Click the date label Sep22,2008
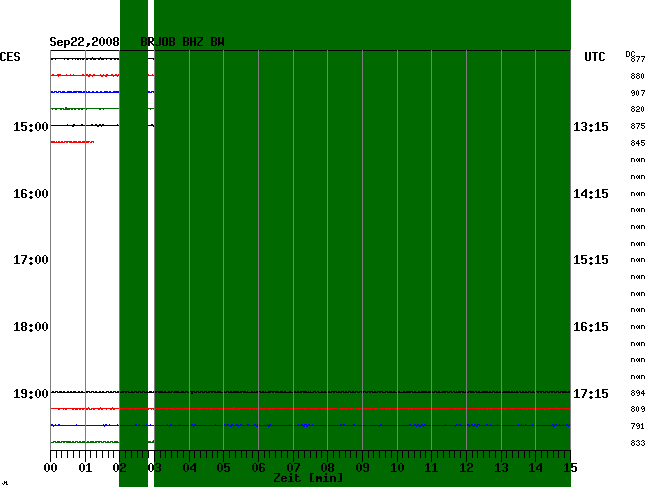 point(84,42)
